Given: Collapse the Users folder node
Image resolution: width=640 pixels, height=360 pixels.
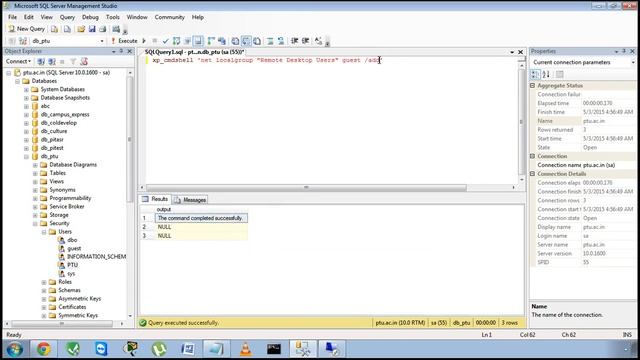Looking at the screenshot, I should 44,232.
